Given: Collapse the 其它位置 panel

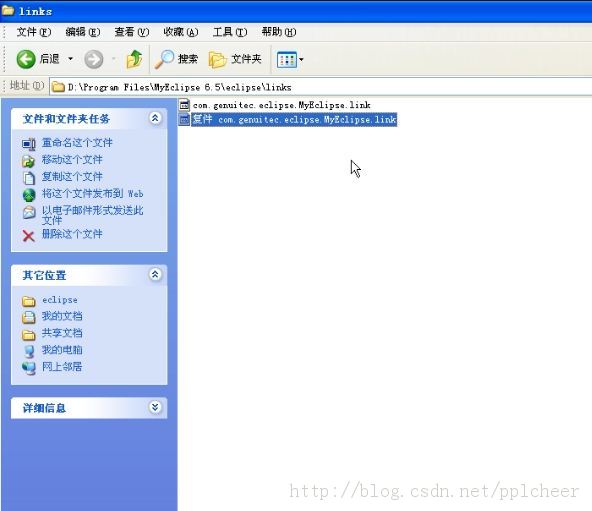Looking at the screenshot, I should (x=155, y=275).
